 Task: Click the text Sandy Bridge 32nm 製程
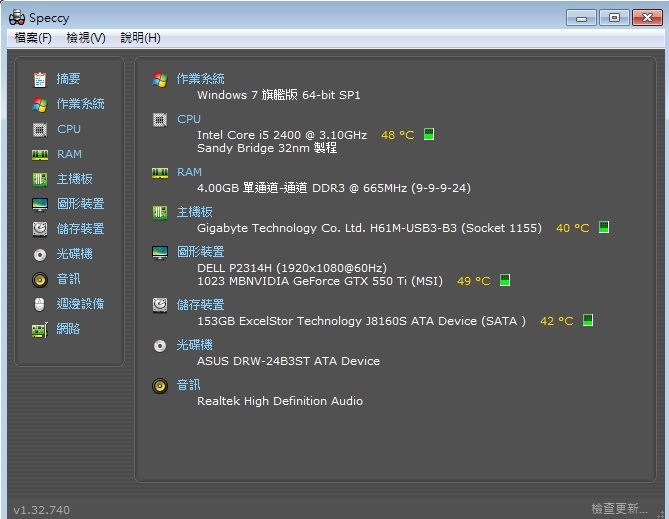[x=267, y=148]
